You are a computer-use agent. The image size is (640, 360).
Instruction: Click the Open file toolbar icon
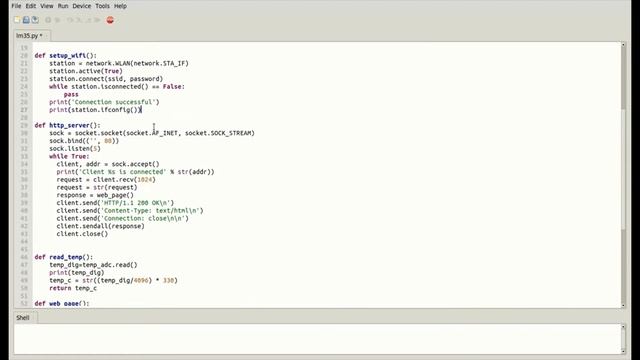(x=26, y=20)
